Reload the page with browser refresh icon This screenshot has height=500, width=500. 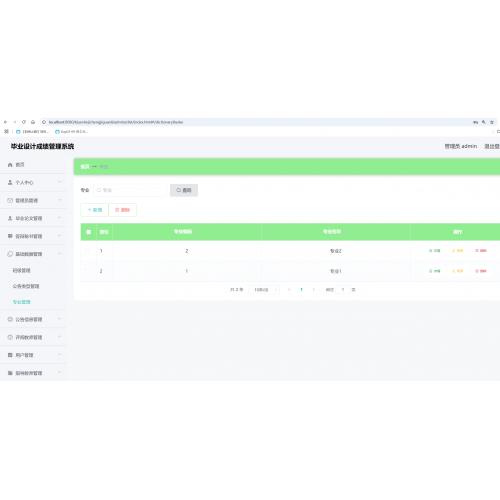tap(24, 122)
